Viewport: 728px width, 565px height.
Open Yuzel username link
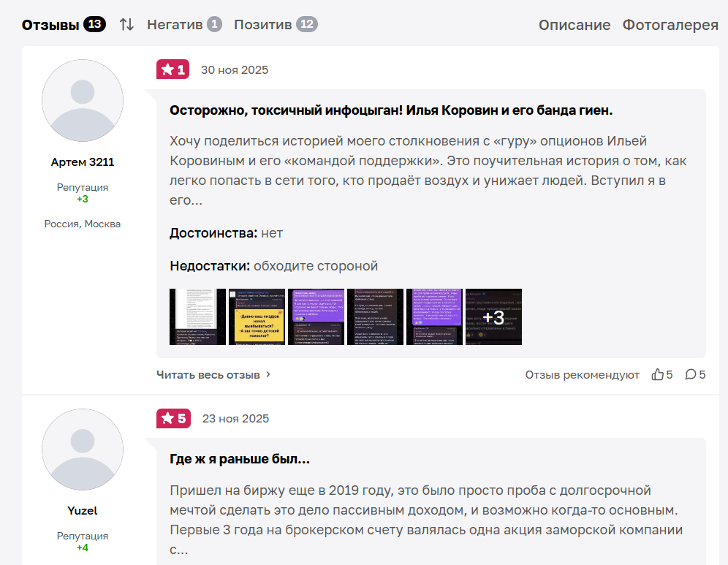pos(83,510)
